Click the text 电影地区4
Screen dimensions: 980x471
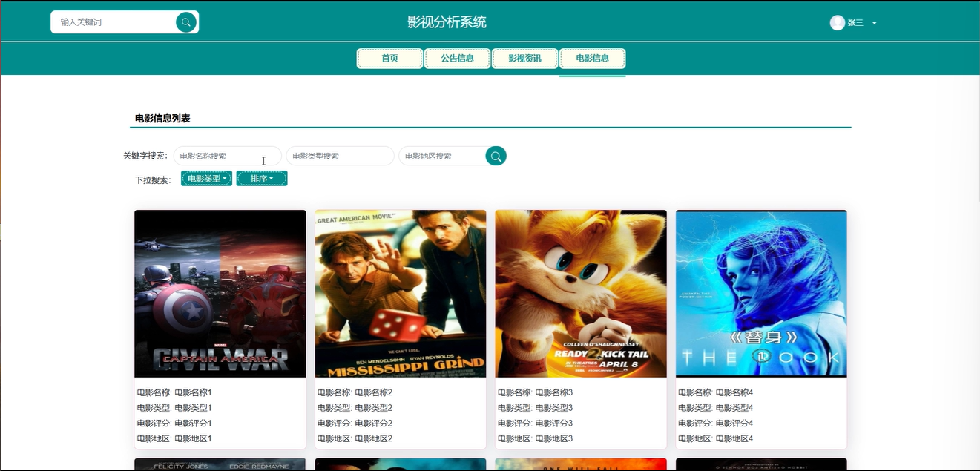pos(734,439)
